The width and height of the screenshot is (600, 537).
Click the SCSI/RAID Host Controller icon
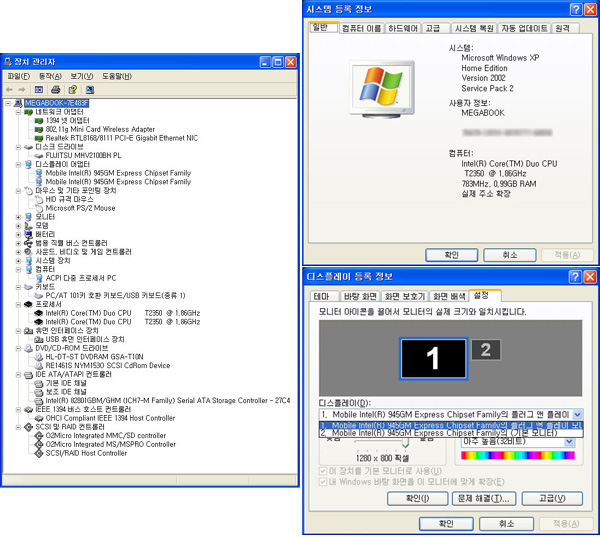[38, 453]
